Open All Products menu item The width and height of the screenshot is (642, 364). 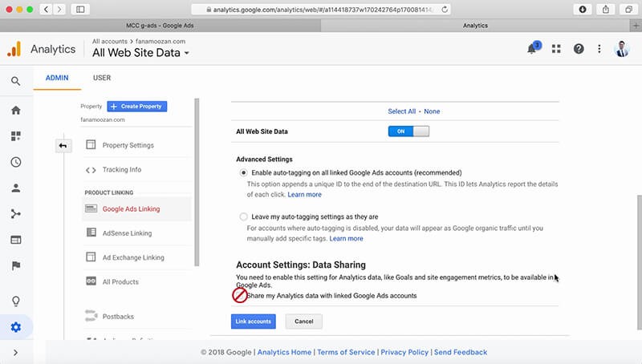coord(120,281)
